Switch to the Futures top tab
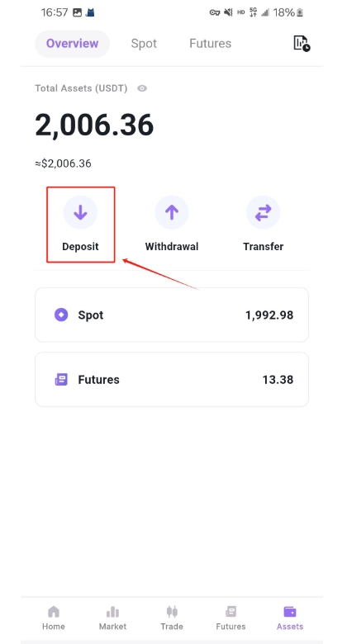347x644 pixels. [210, 44]
